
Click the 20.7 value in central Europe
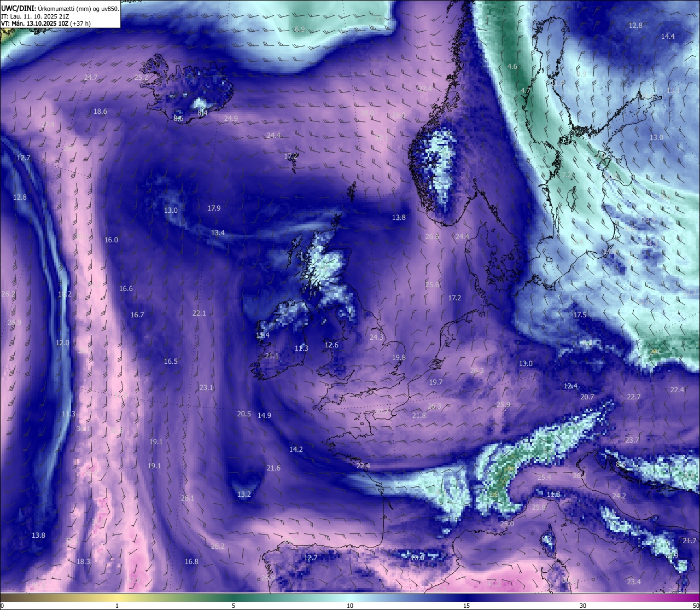pyautogui.click(x=587, y=397)
